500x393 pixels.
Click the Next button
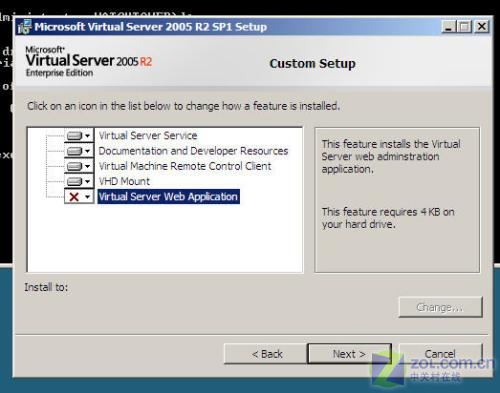[349, 354]
